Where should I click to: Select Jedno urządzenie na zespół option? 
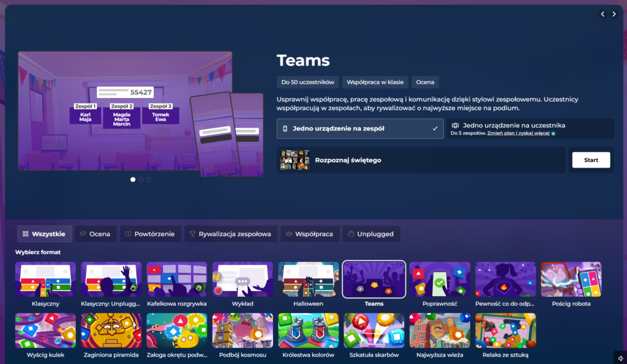(x=360, y=128)
